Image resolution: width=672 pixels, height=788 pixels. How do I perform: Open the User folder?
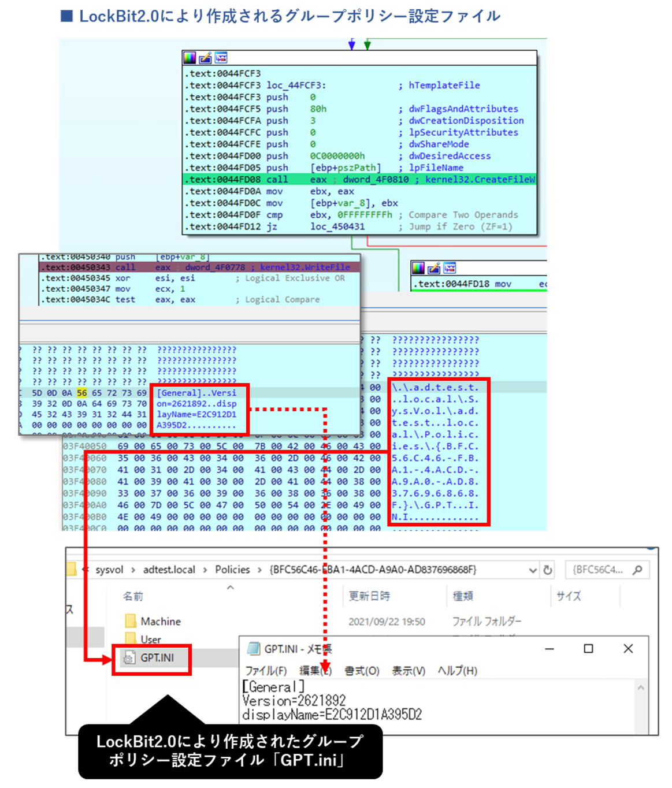150,640
